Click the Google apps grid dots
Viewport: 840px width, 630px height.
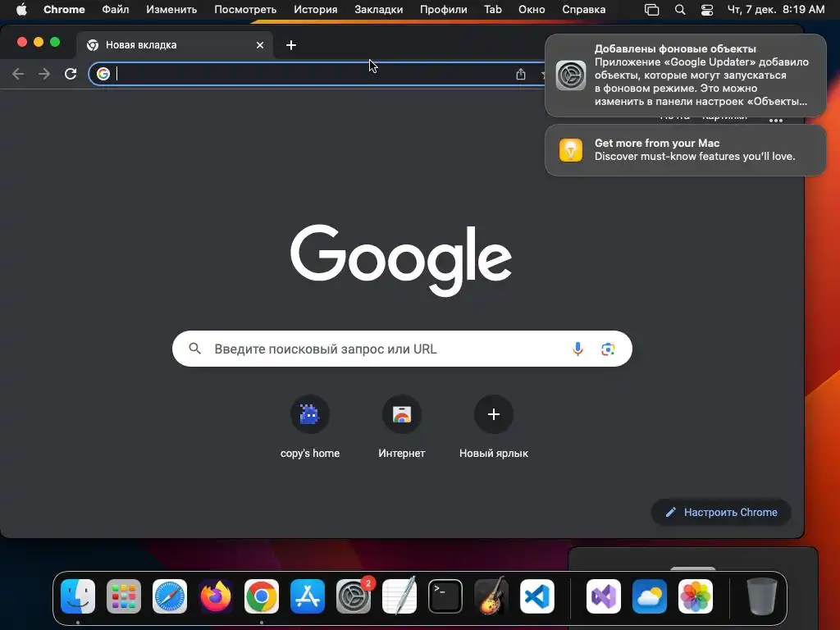(776, 120)
